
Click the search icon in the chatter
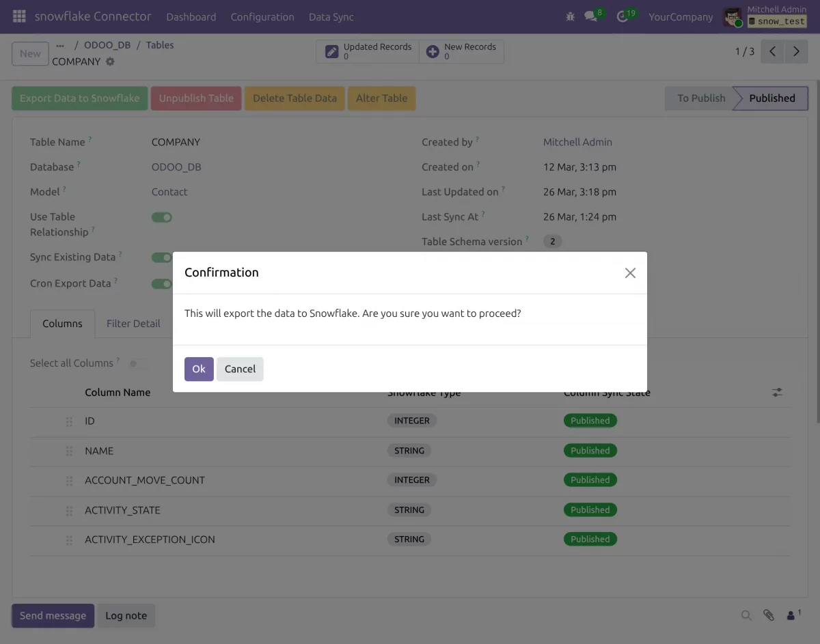point(746,615)
